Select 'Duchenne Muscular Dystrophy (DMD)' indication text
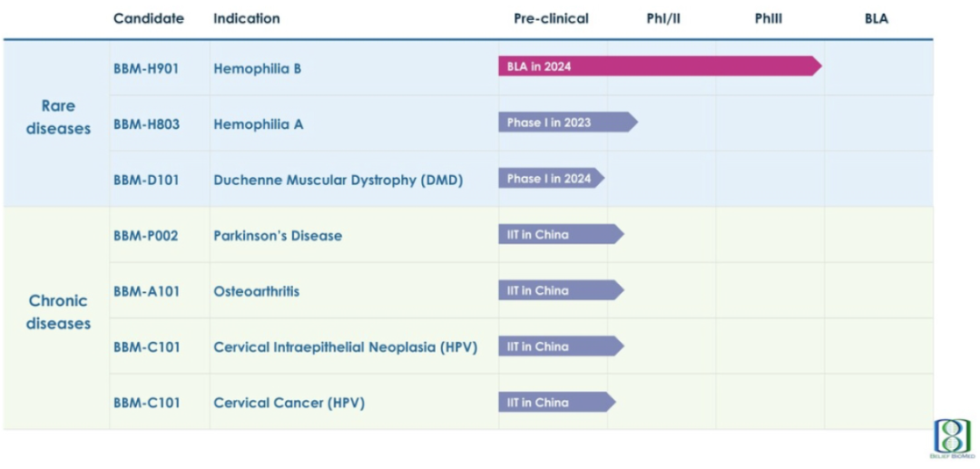This screenshot has height=469, width=980. pyautogui.click(x=338, y=180)
